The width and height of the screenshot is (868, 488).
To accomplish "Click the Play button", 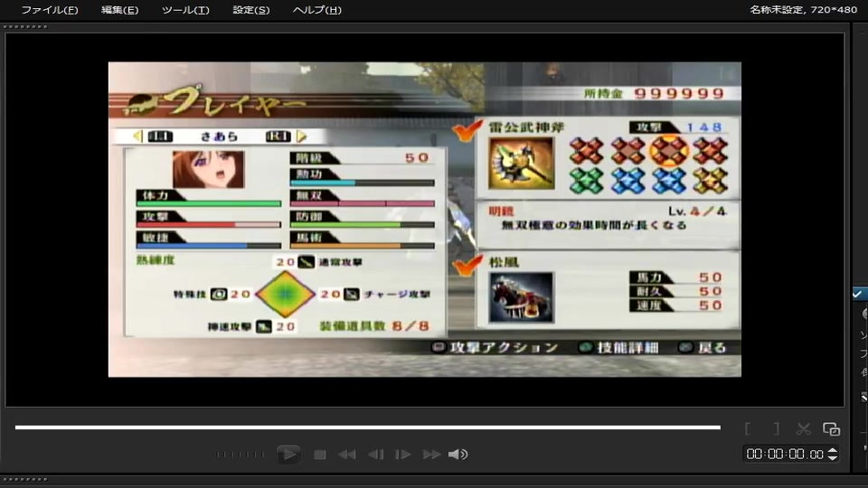I will click(288, 455).
